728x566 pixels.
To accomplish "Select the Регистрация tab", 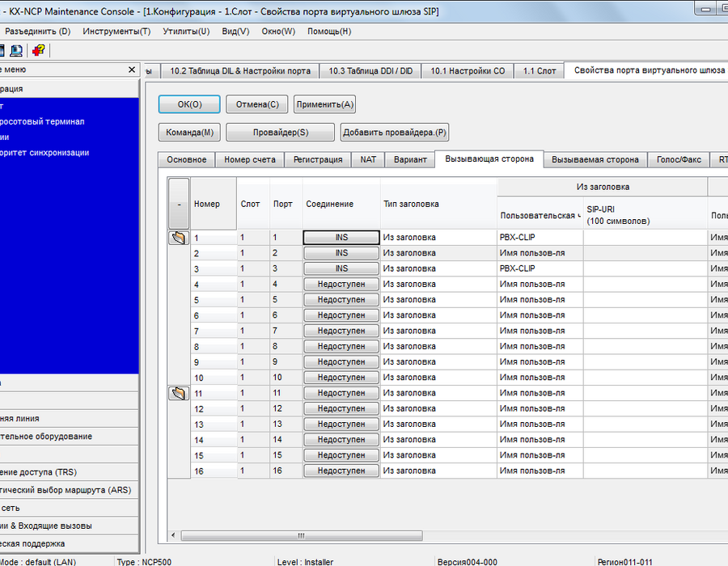I will [x=318, y=159].
